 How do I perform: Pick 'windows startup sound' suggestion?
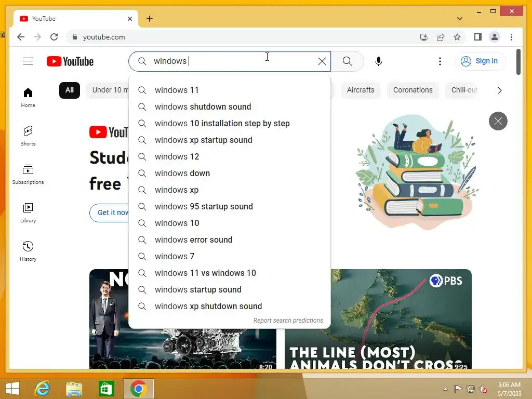(x=230, y=290)
